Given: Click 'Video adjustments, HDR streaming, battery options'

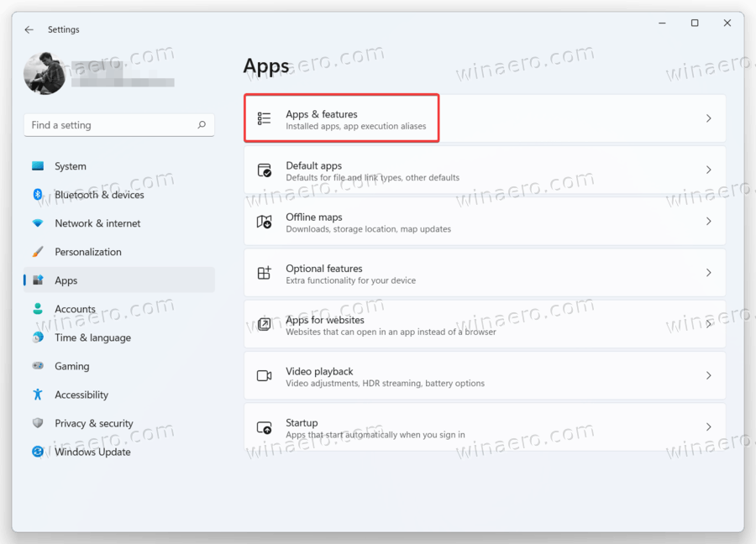Looking at the screenshot, I should 386,384.
